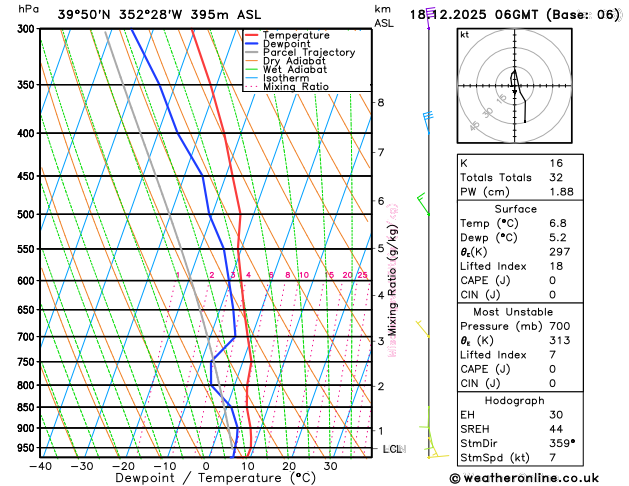Click the yellow wind barb near 700 hPa

click(423, 329)
